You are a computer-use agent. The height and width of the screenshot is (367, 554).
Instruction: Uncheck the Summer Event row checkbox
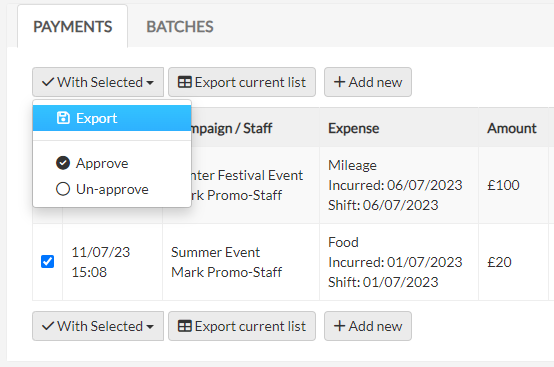(47, 262)
